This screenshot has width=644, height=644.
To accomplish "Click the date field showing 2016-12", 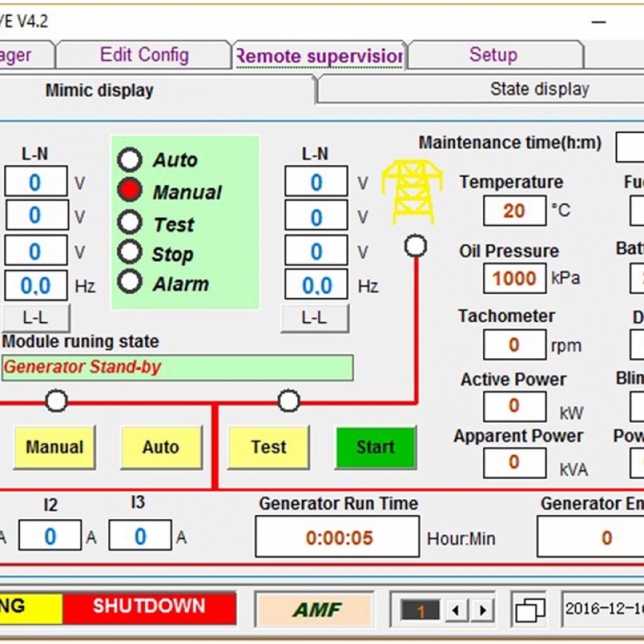I will point(602,609).
